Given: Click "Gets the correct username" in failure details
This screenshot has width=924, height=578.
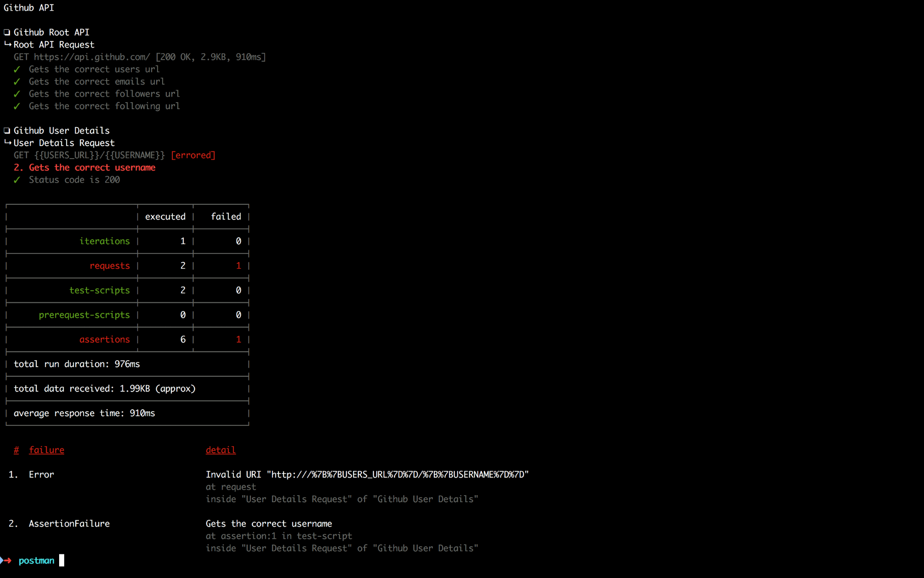Looking at the screenshot, I should [x=269, y=524].
